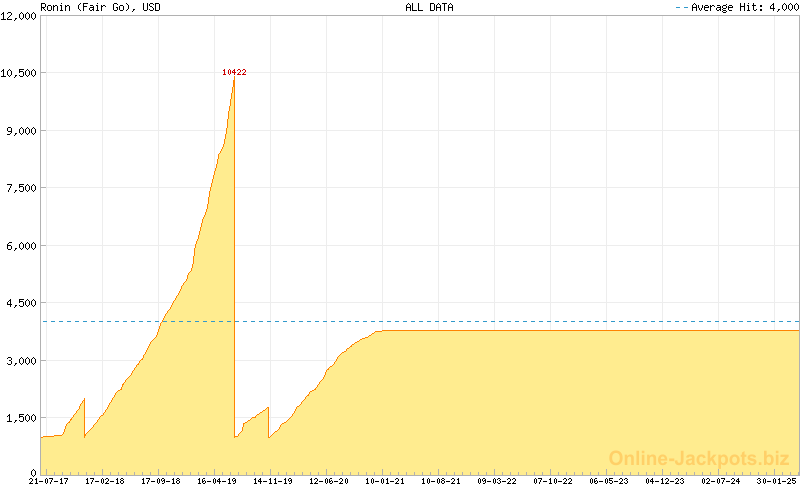Select the 30-01-25 date tick label
The image size is (800, 490).
777,481
